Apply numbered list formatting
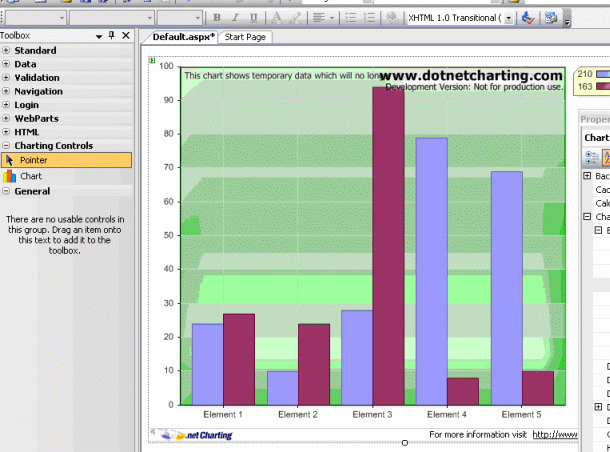This screenshot has width=610, height=452. tap(370, 18)
